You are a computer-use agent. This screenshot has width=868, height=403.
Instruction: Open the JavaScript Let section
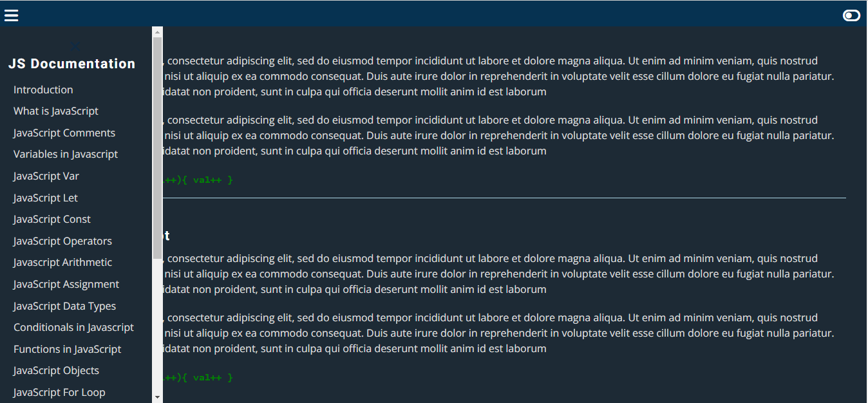[x=45, y=198]
